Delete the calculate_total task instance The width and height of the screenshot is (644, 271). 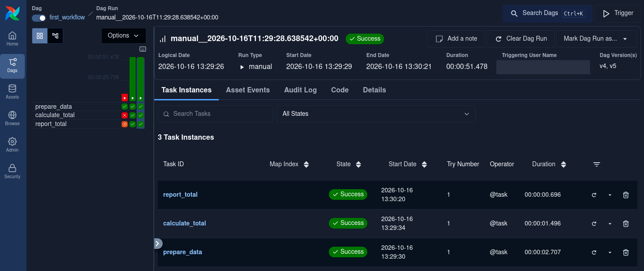tap(626, 224)
